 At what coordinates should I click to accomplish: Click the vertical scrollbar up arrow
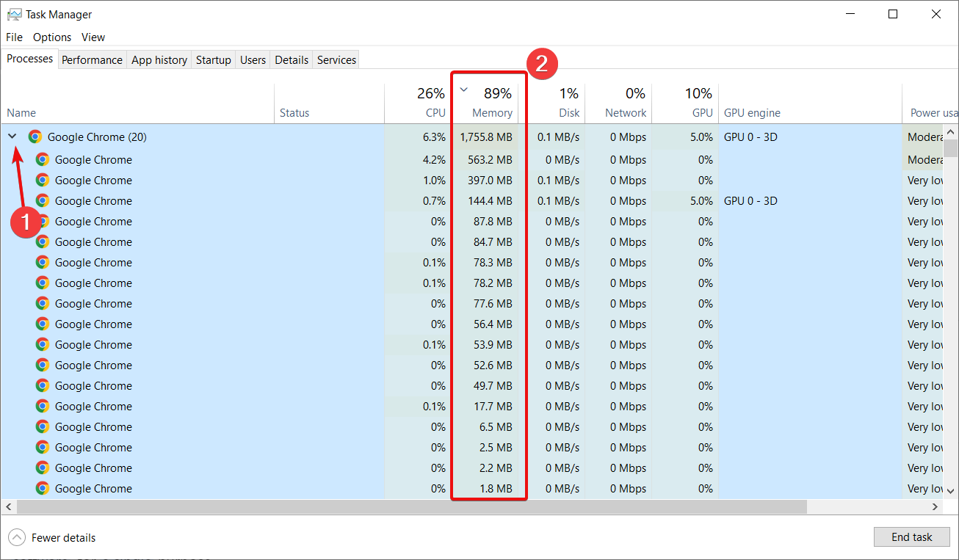coord(950,132)
